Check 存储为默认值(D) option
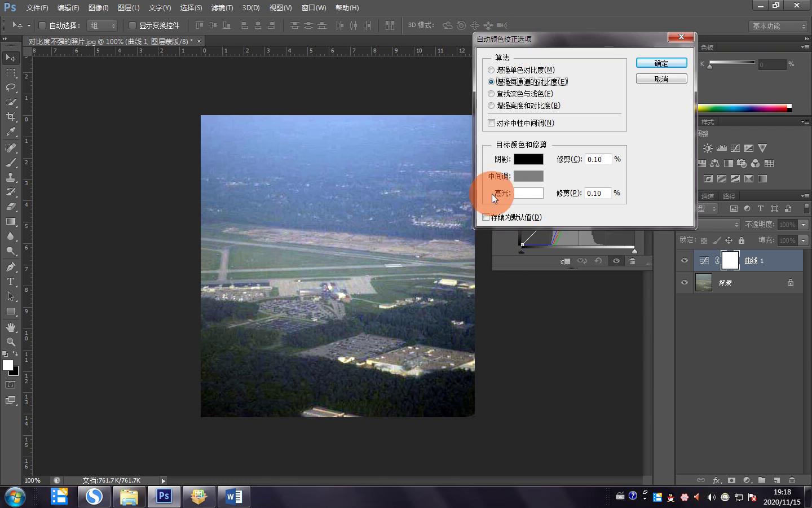The height and width of the screenshot is (508, 812). [x=486, y=217]
